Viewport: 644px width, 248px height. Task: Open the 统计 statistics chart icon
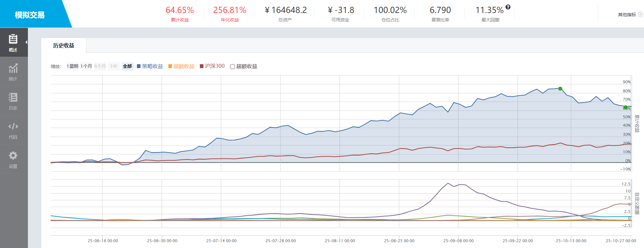pos(13,68)
